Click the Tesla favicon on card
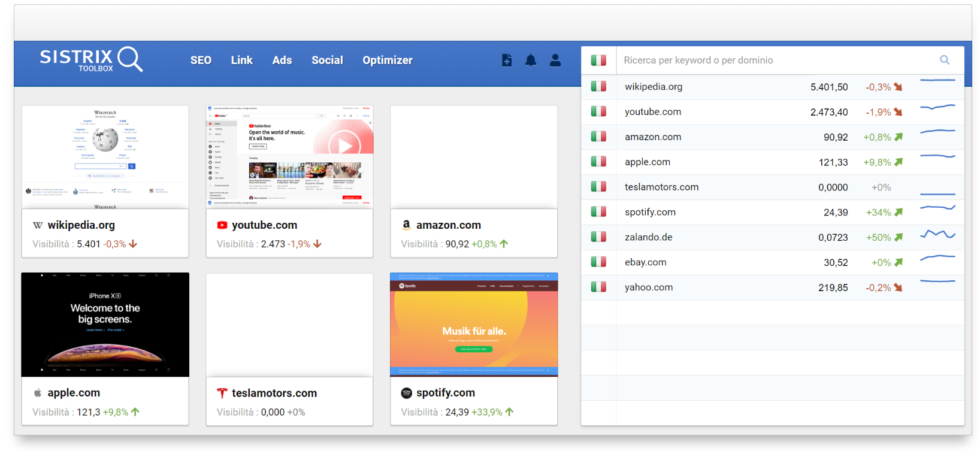 [x=222, y=393]
